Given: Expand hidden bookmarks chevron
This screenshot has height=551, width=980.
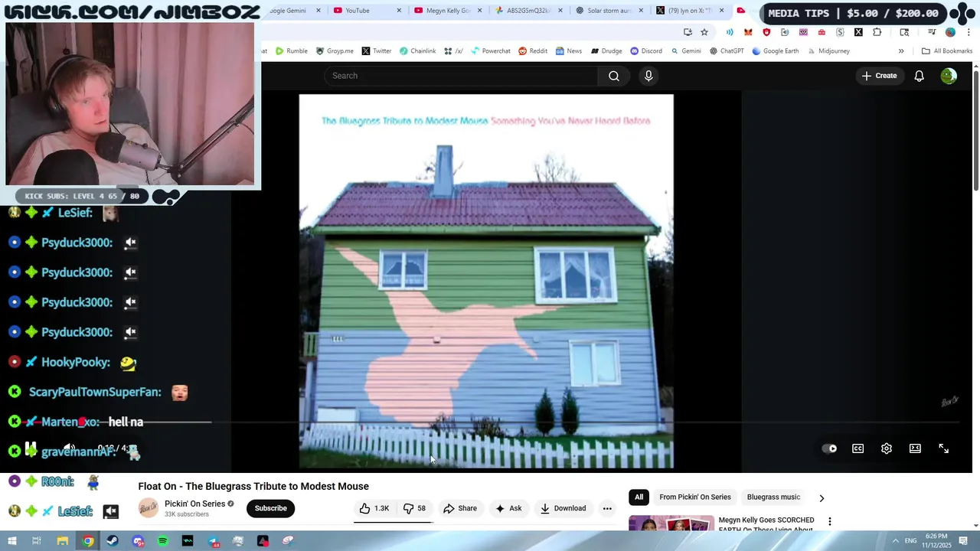Looking at the screenshot, I should pos(901,51).
